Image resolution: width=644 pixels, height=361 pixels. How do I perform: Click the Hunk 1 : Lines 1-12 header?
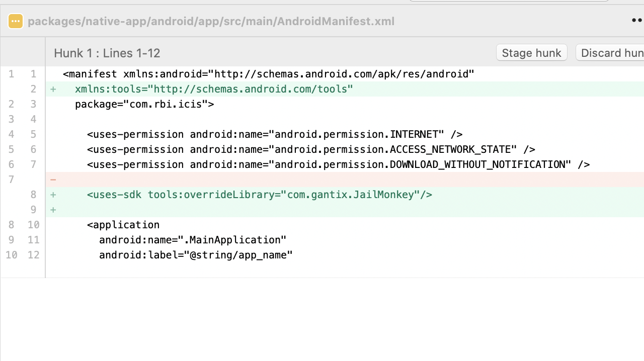tap(107, 53)
